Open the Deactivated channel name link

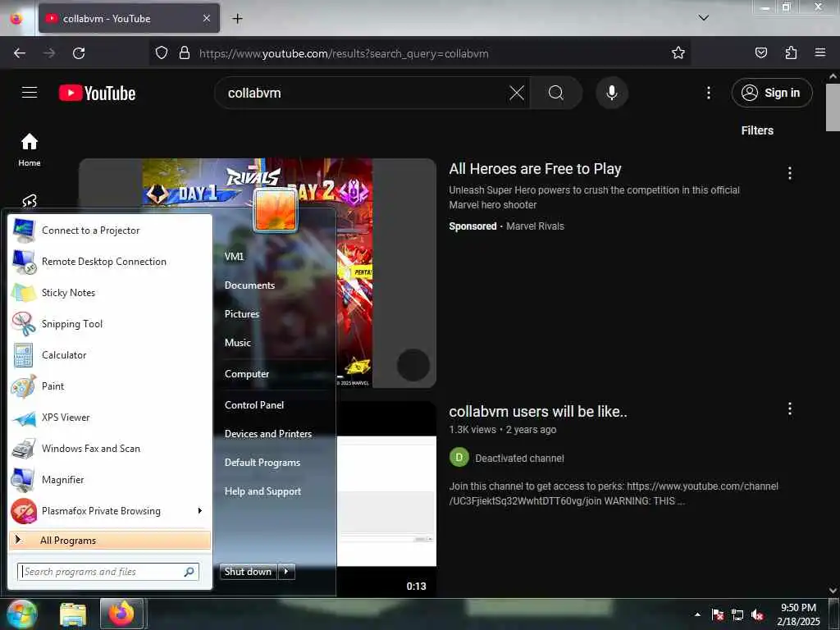(x=519, y=459)
